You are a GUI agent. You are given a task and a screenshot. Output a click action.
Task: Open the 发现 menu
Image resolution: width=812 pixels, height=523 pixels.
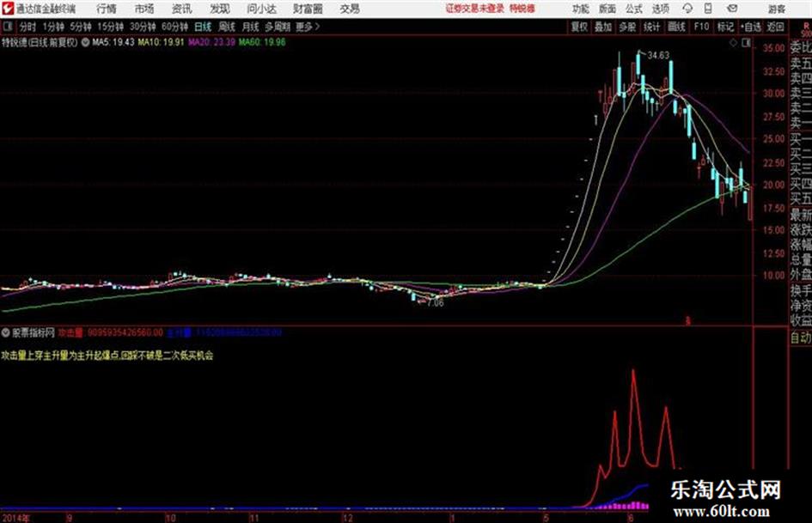(220, 9)
